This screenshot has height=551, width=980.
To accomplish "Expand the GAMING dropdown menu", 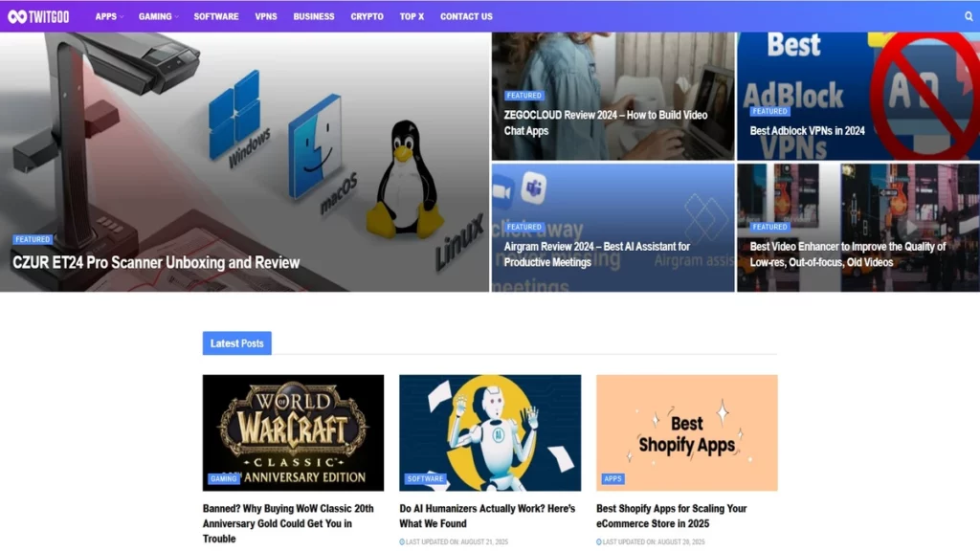I will coord(157,16).
